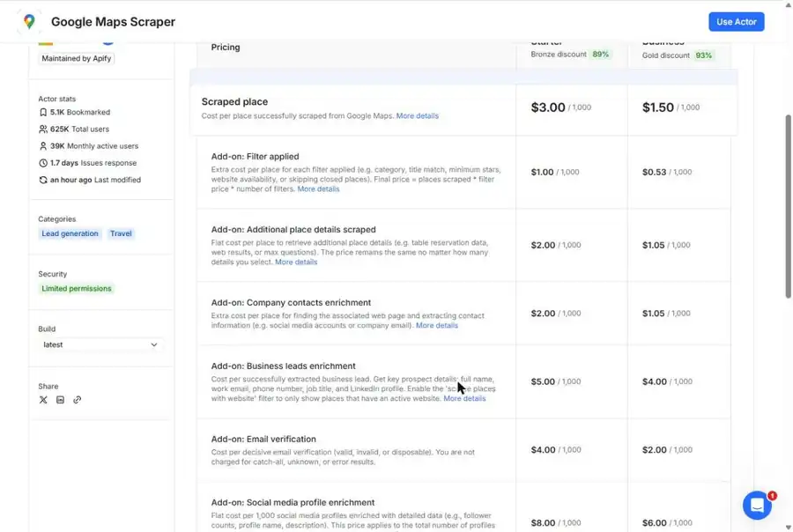Open the Travel category tag

121,233
